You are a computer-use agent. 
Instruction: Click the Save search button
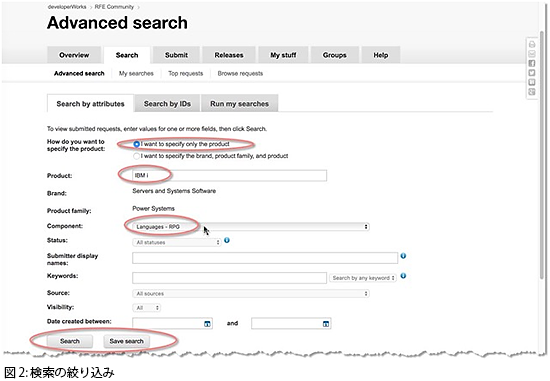pos(127,341)
